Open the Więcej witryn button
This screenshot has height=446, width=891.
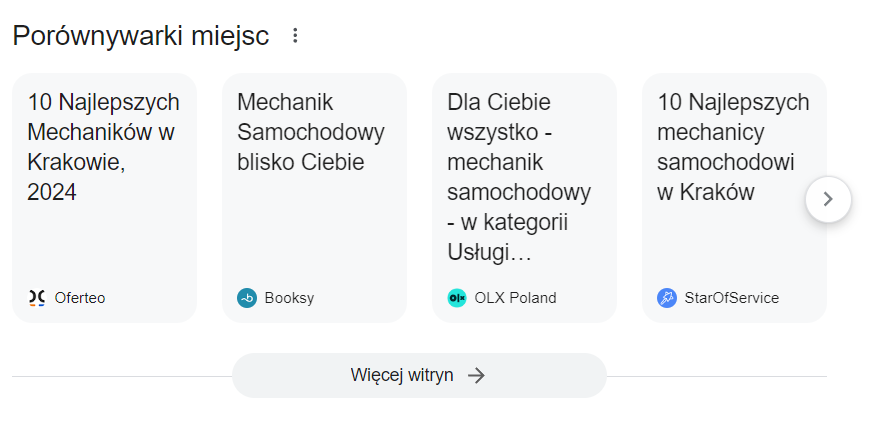419,375
